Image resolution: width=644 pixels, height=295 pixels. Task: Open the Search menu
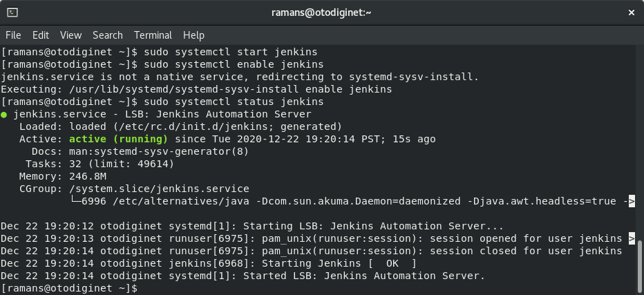108,35
